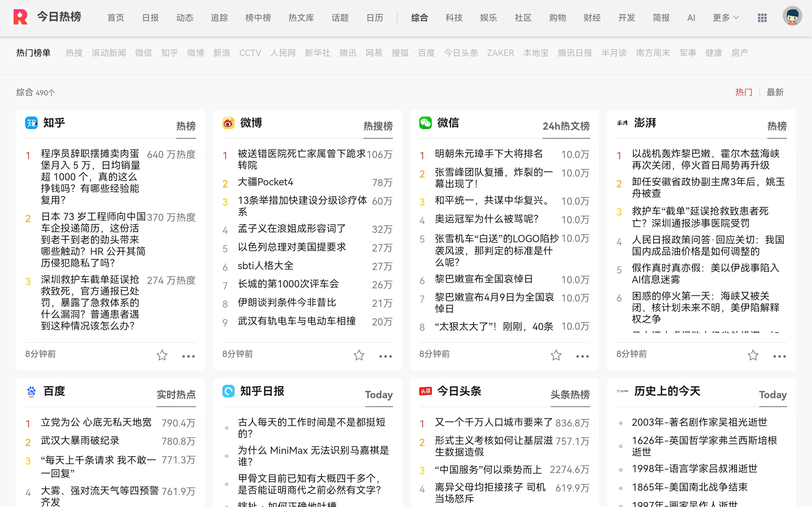Open 澎湃 article about 姚玉舟被查
The image size is (812, 507).
[708, 187]
